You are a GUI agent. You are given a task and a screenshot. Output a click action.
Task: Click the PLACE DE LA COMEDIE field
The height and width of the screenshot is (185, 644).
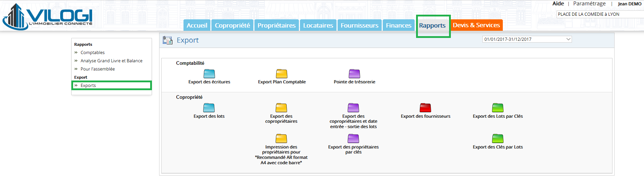point(600,14)
